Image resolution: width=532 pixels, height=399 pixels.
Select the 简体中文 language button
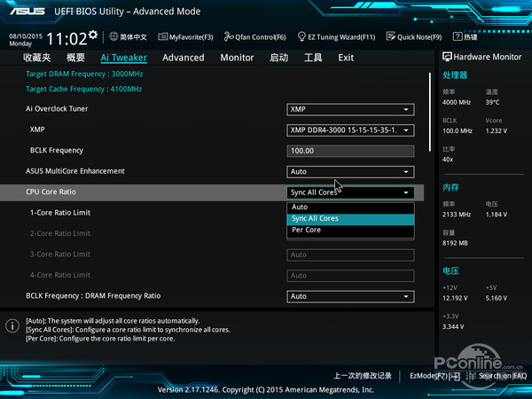pyautogui.click(x=129, y=36)
